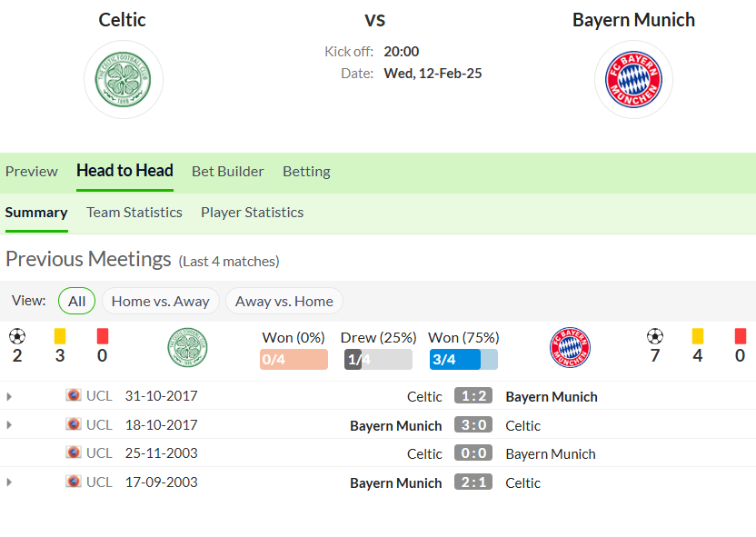Screen dimensions: 756x537
Task: Select the All view filter
Action: click(76, 301)
